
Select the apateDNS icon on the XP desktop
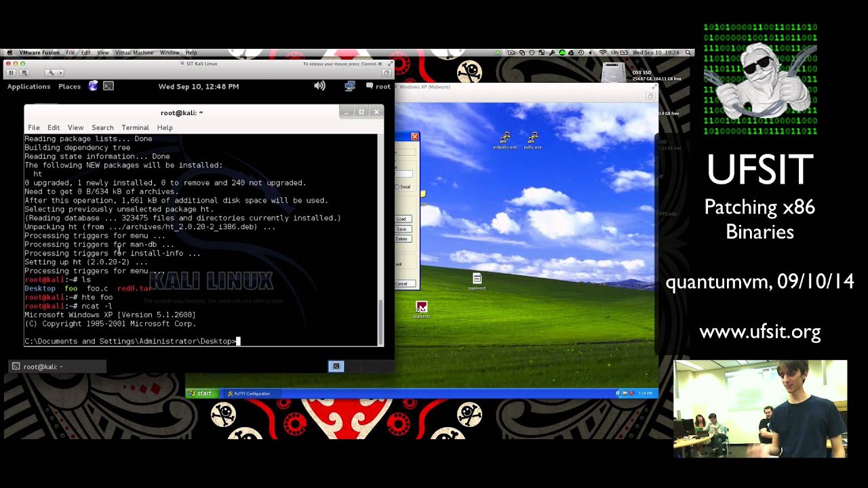421,310
